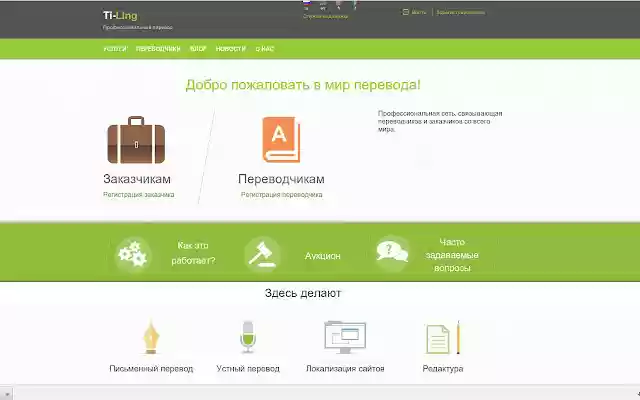Open the Зарегистрироваться registration link
The height and width of the screenshot is (400, 640).
pyautogui.click(x=460, y=12)
